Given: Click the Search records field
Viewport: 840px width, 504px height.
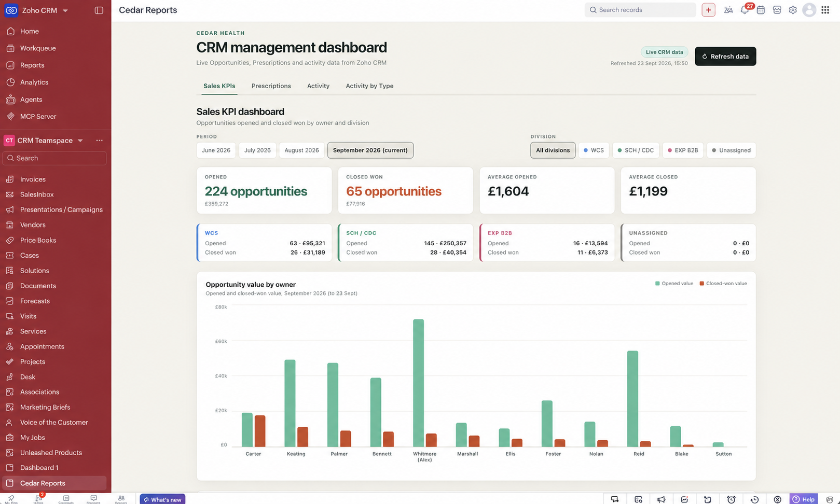Looking at the screenshot, I should click(x=640, y=10).
